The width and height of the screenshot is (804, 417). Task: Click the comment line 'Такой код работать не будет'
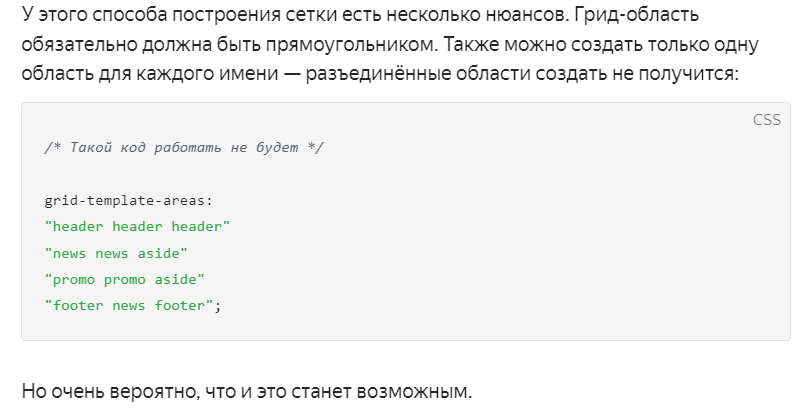click(184, 148)
